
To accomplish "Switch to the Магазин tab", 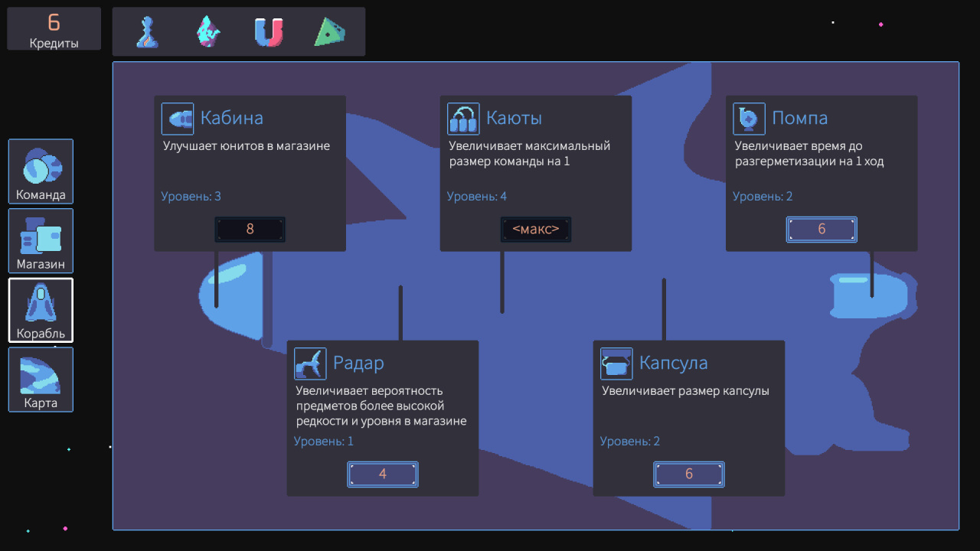I will (x=41, y=241).
